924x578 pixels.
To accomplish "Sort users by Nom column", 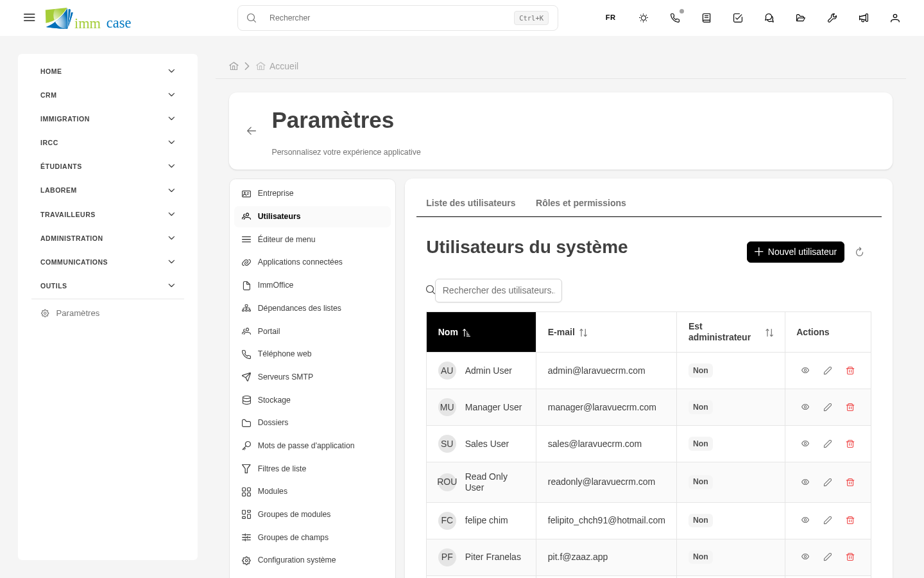I will pyautogui.click(x=481, y=332).
